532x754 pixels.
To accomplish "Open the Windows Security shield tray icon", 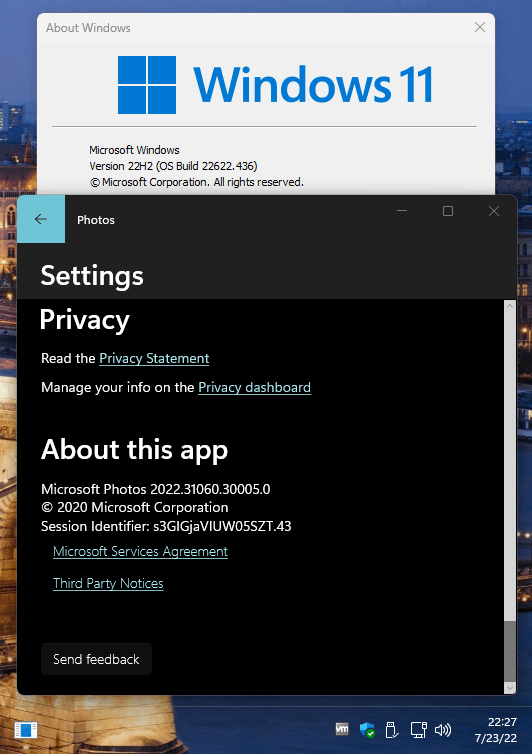I will [x=367, y=730].
